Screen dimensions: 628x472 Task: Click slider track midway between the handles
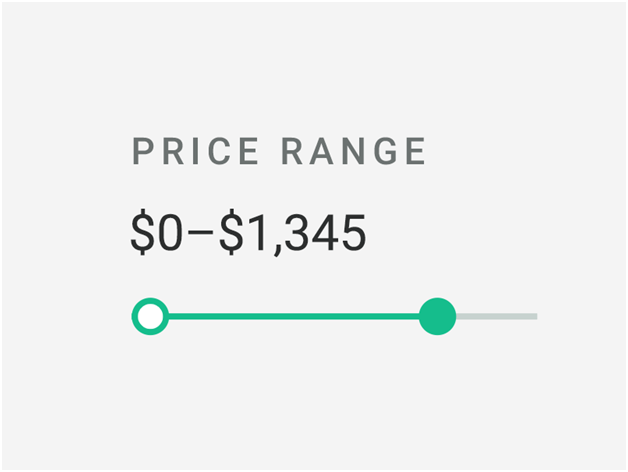coord(294,316)
